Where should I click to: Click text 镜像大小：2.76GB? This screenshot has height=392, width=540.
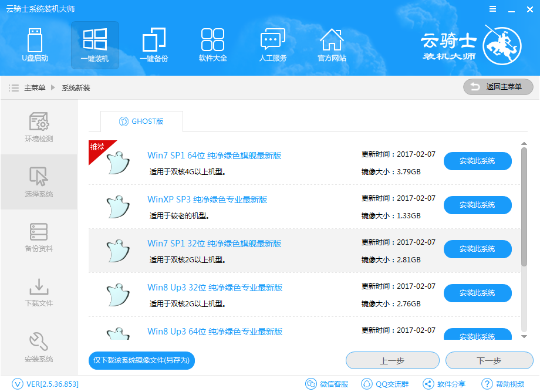[x=391, y=304]
